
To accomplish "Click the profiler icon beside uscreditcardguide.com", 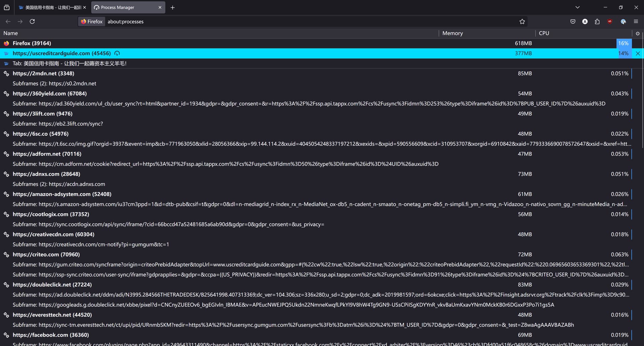I will (117, 53).
